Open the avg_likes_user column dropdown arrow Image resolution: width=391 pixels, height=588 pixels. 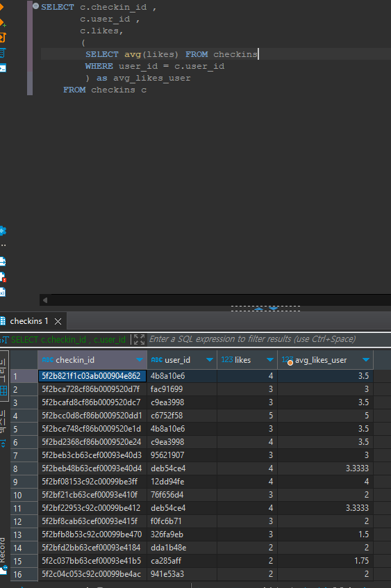click(366, 360)
